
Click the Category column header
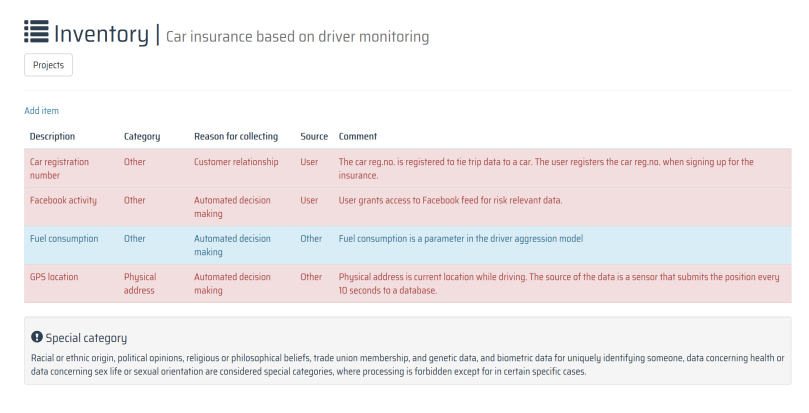pyautogui.click(x=141, y=136)
